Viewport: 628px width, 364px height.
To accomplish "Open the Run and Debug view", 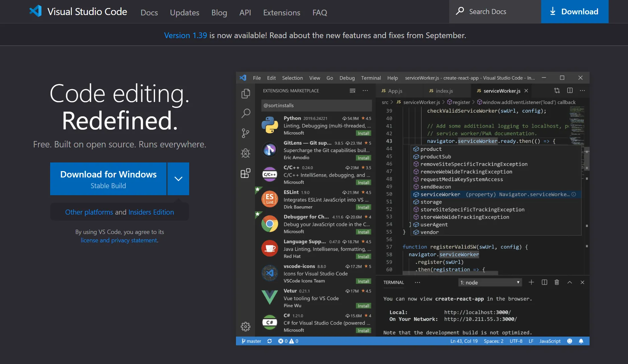I will [x=246, y=153].
